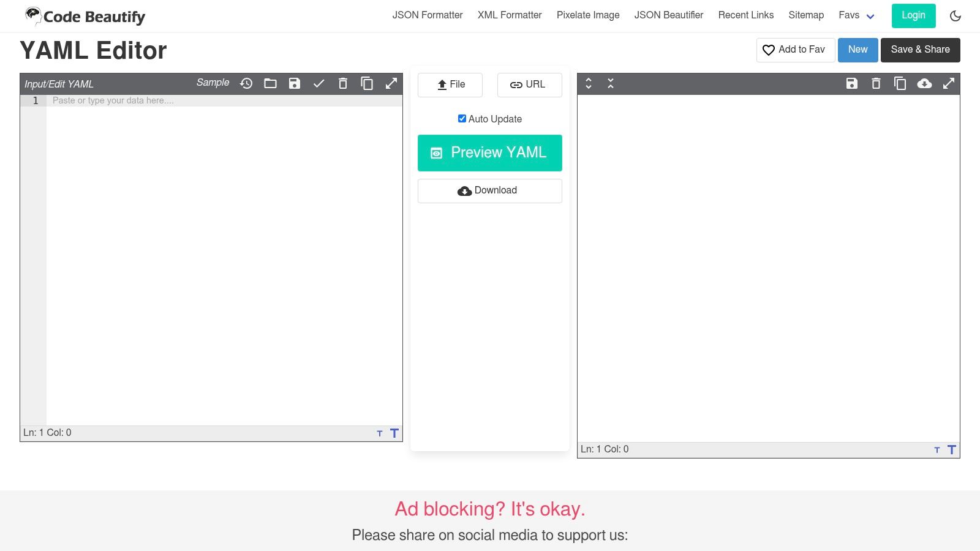Go to Code Beautify home logo
Screen dimensions: 980x551
[x=85, y=17]
